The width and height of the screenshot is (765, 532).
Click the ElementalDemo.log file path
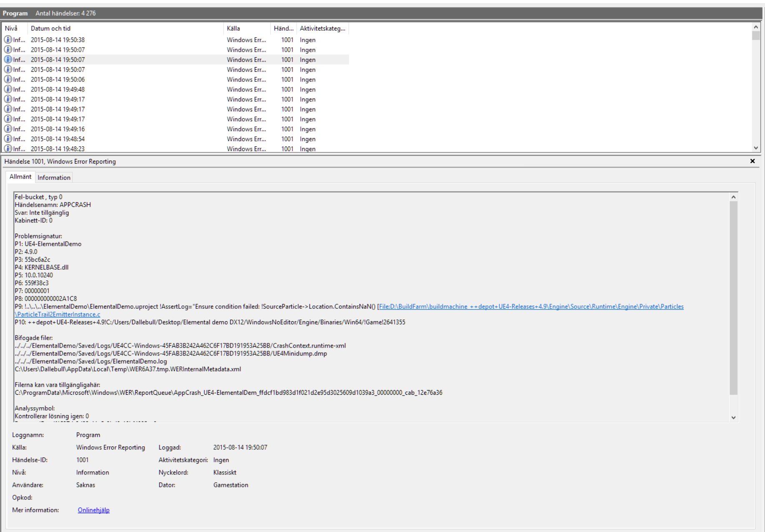pos(91,361)
